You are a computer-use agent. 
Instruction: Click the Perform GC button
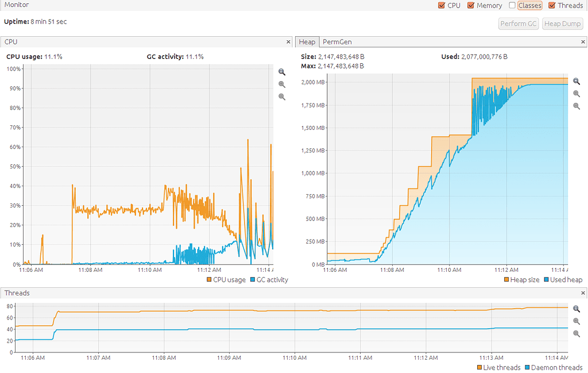click(x=518, y=24)
